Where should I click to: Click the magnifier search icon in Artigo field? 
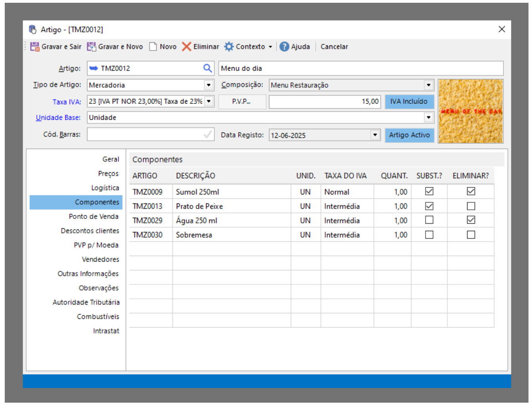(208, 68)
